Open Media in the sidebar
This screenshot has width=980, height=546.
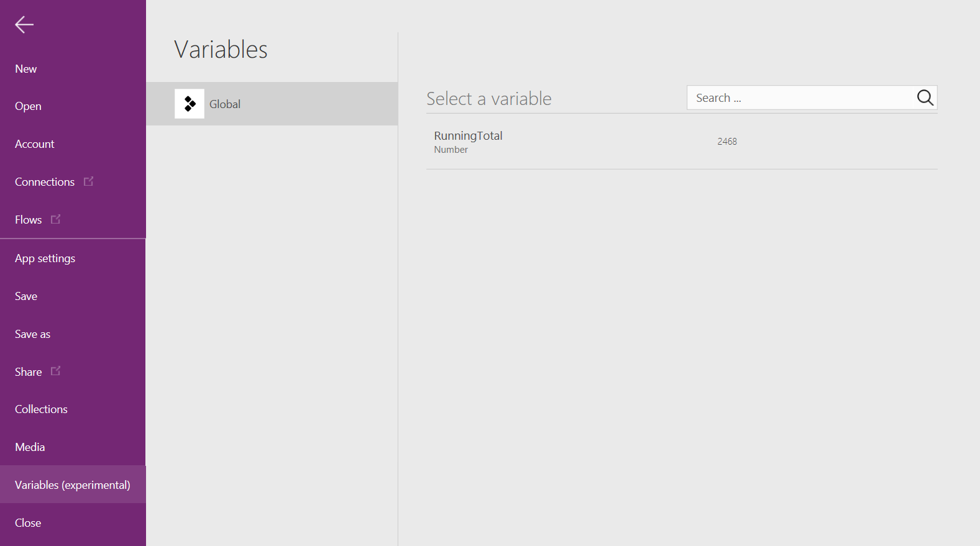30,447
